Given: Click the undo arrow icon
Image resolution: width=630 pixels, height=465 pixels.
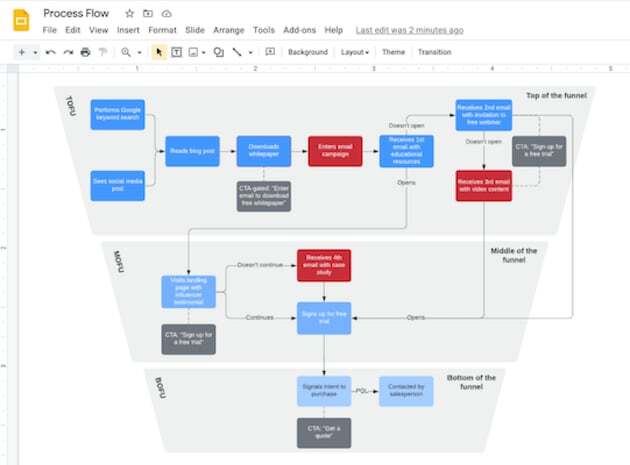Looking at the screenshot, I should (x=50, y=52).
